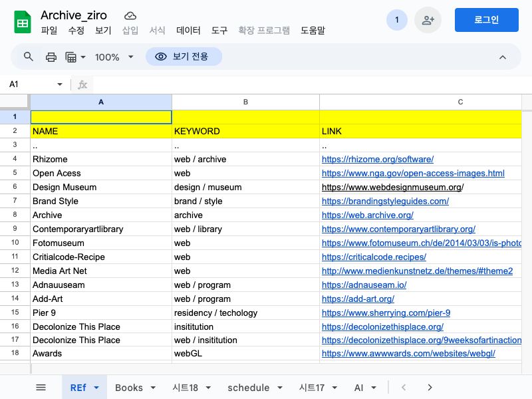Click the share add-person icon

click(x=428, y=20)
